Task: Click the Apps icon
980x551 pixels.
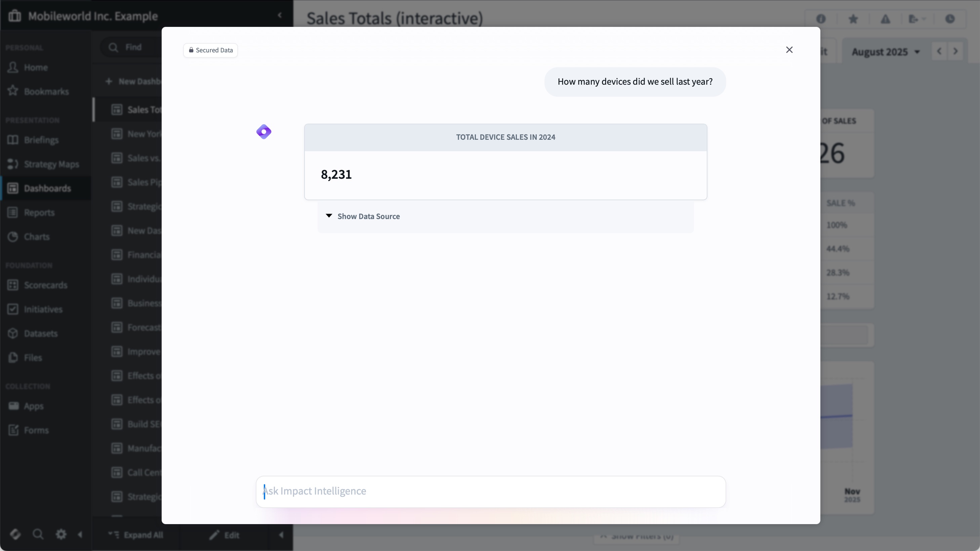Action: pyautogui.click(x=14, y=406)
